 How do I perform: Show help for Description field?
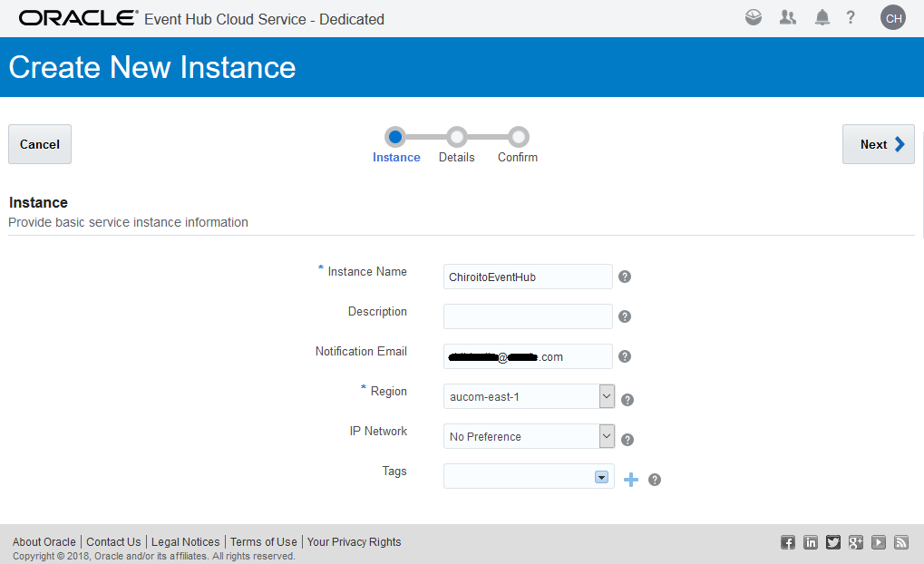(625, 316)
